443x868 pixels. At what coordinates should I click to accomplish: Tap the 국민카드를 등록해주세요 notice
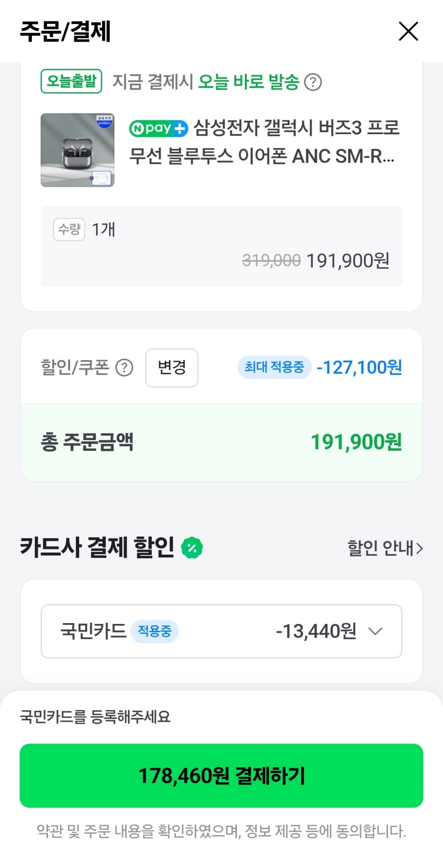coord(95,717)
